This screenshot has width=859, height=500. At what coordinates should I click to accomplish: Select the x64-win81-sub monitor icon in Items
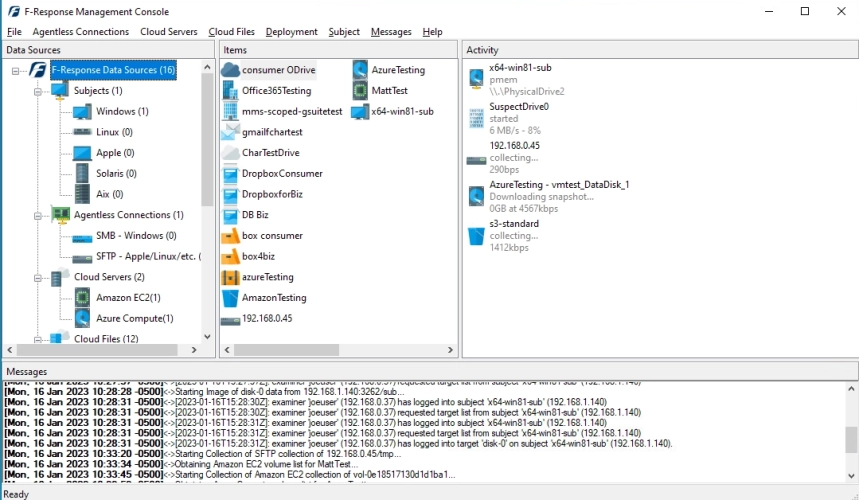360,112
